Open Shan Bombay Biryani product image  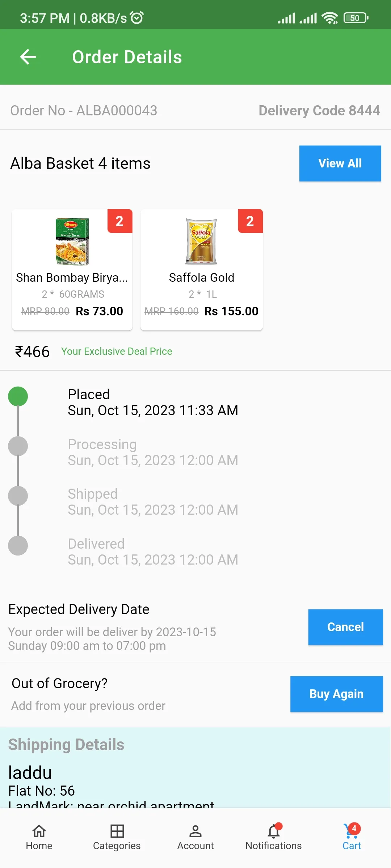[x=72, y=241]
